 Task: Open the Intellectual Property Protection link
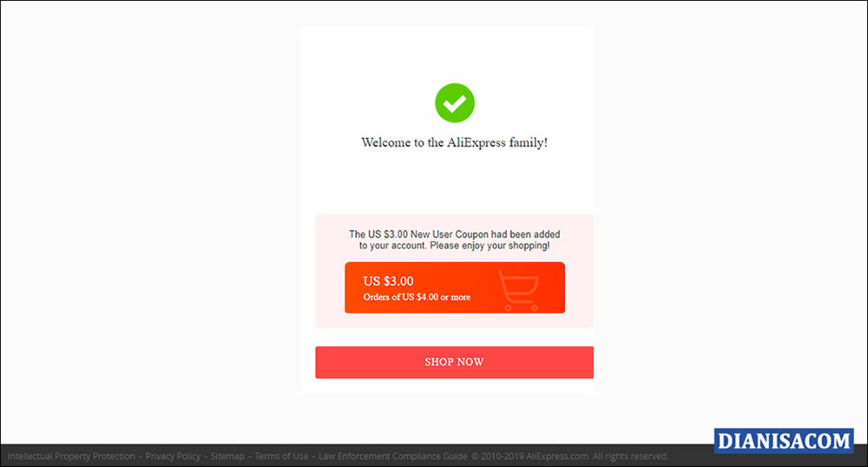71,457
